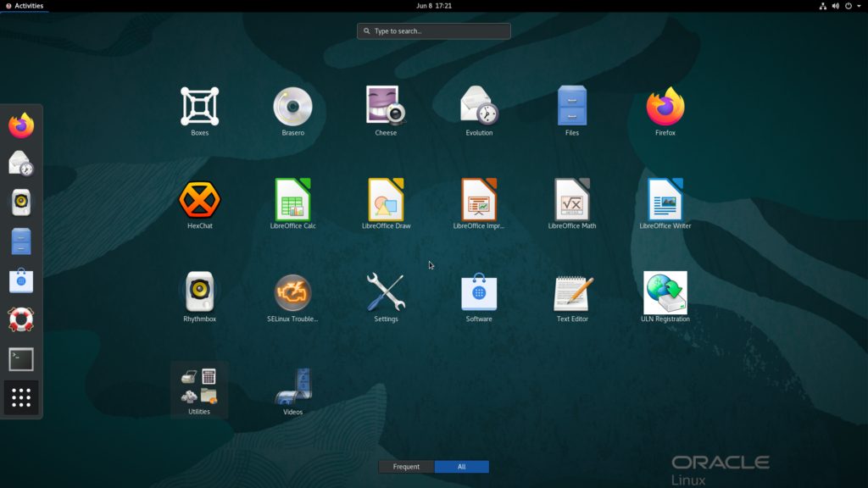Screen dimensions: 868x488
Task: Open LibreOffice Writer
Action: (x=665, y=200)
